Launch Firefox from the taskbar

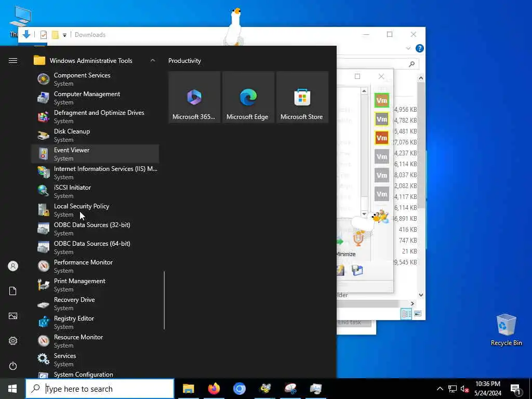coord(214,389)
